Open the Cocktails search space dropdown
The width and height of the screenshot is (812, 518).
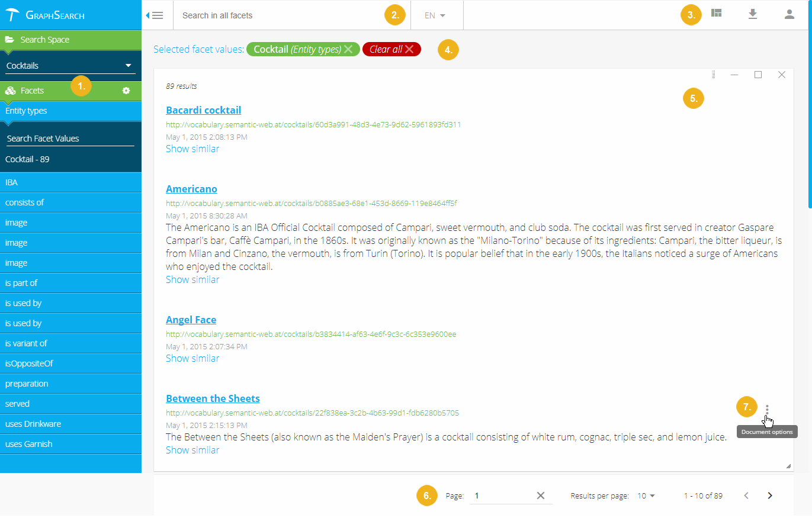70,66
